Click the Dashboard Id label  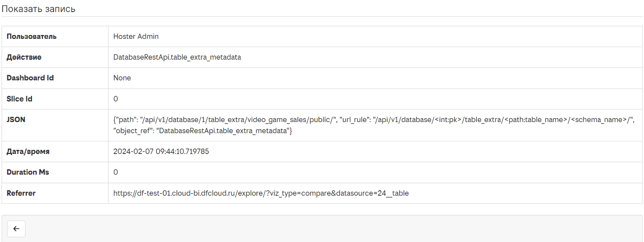30,78
